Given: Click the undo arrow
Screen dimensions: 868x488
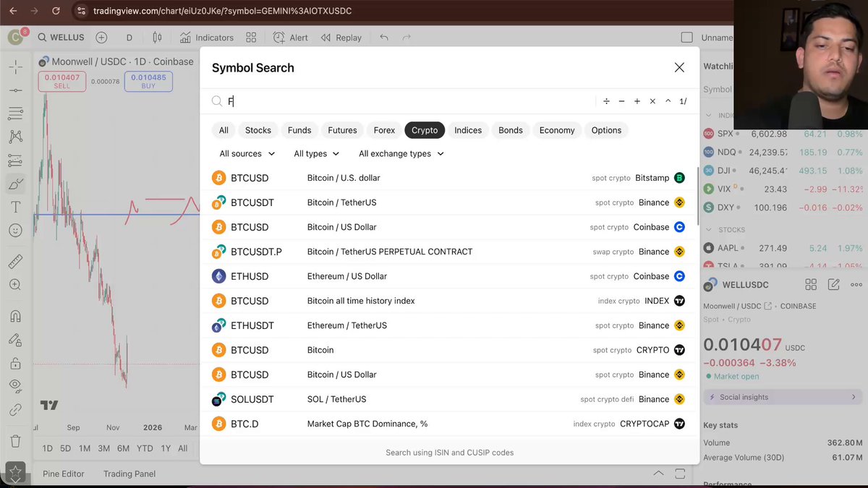Looking at the screenshot, I should click(x=384, y=38).
